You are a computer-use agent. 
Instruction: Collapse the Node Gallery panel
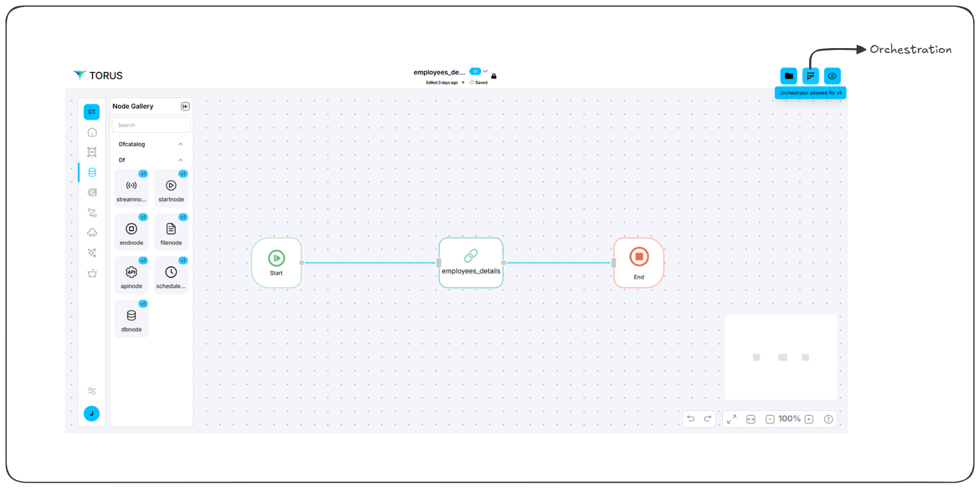[x=185, y=106]
